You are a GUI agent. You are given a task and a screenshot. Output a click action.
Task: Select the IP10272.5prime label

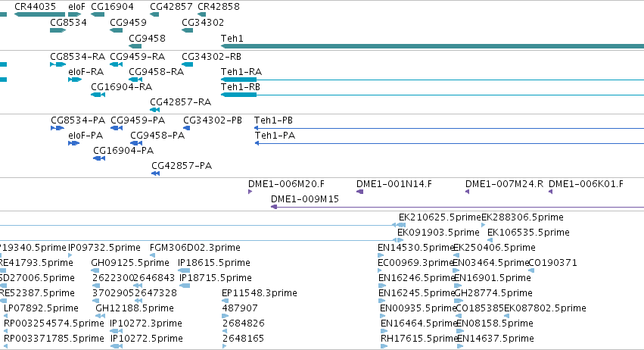click(146, 339)
